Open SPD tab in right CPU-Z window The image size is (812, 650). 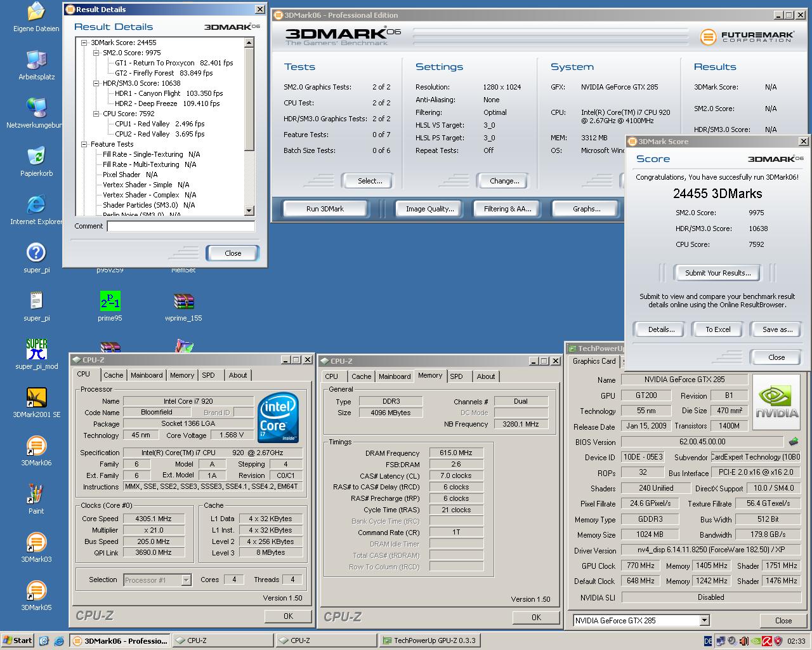point(456,376)
